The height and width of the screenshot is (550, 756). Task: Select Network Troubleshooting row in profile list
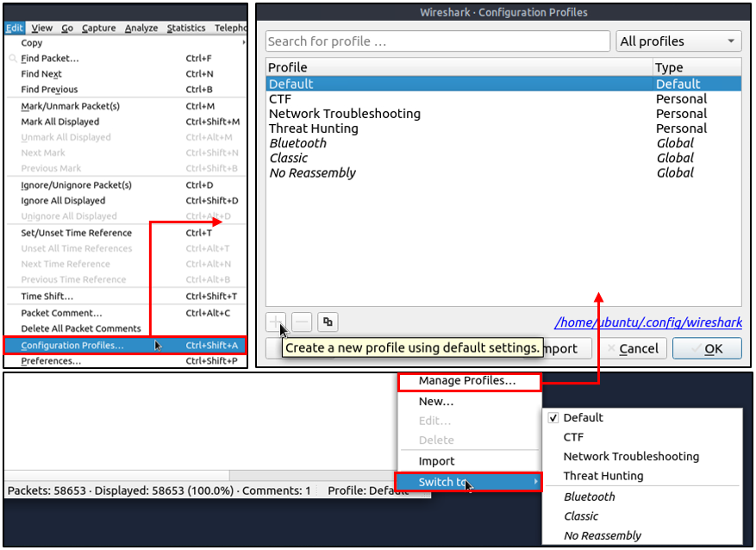(x=503, y=114)
